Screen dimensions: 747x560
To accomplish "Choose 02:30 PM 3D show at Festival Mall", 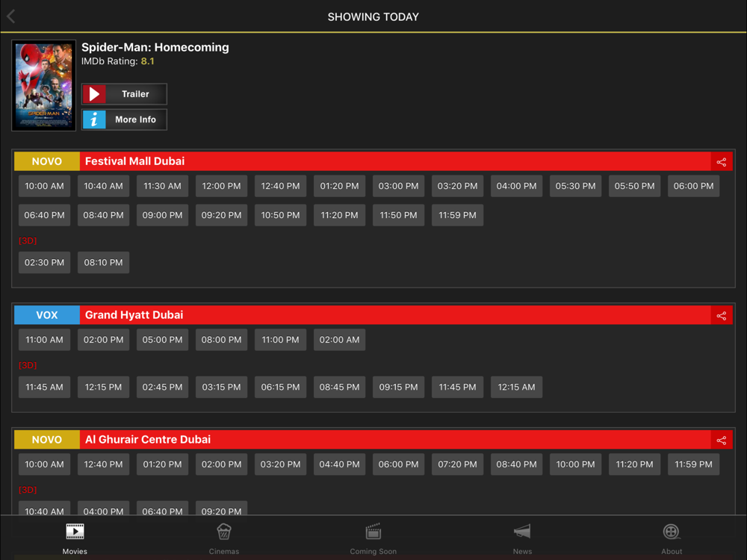I will 44,262.
